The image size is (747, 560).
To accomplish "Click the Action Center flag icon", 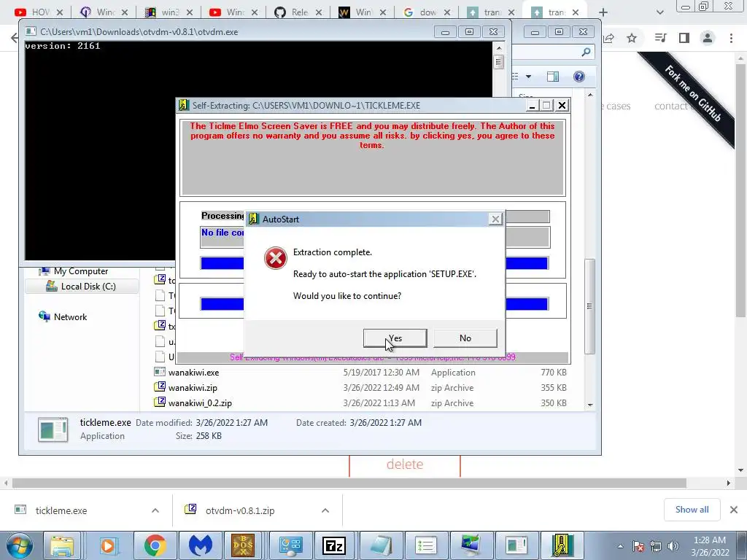I will pos(638,546).
